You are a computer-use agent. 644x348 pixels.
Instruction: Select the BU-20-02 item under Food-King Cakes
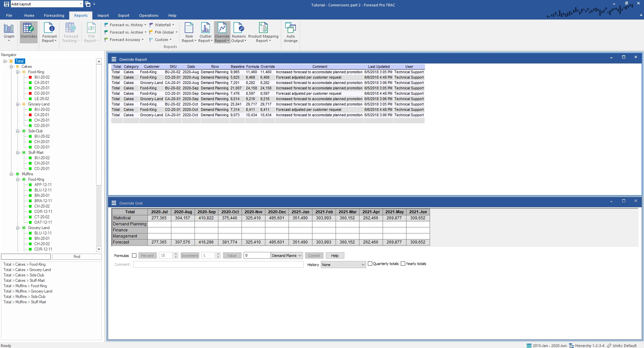tap(42, 77)
